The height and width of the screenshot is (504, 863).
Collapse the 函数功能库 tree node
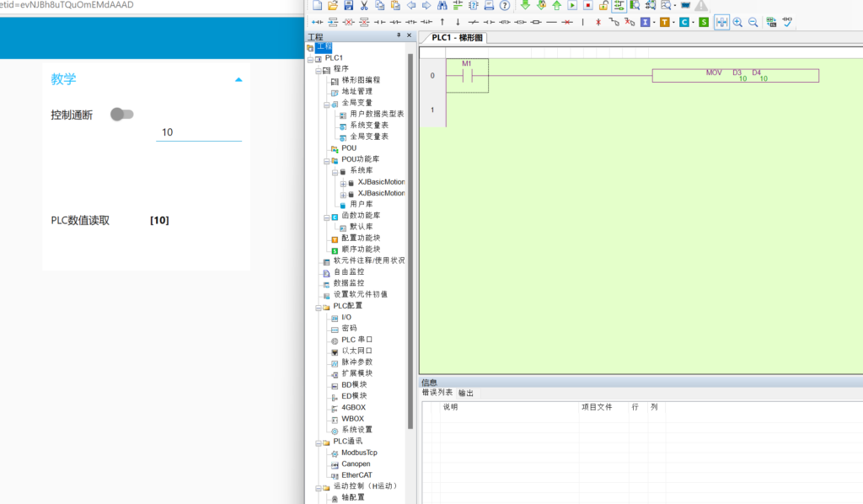coord(327,217)
